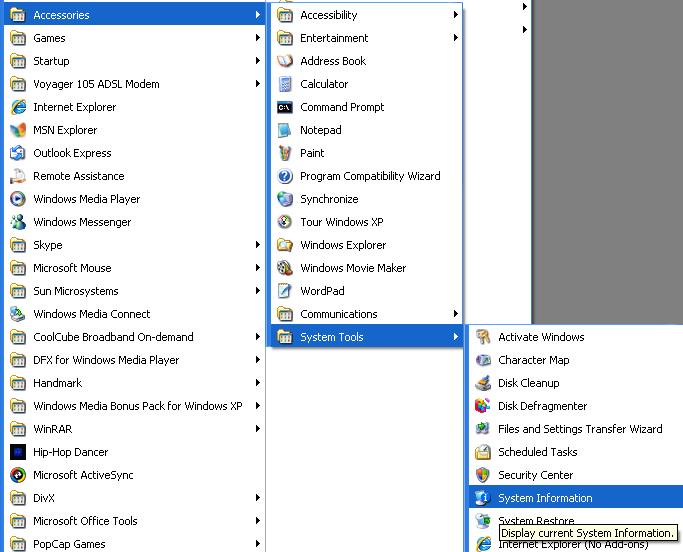Click the Outlook Express envelope icon
Viewport: 683px width, 552px height.
click(18, 153)
